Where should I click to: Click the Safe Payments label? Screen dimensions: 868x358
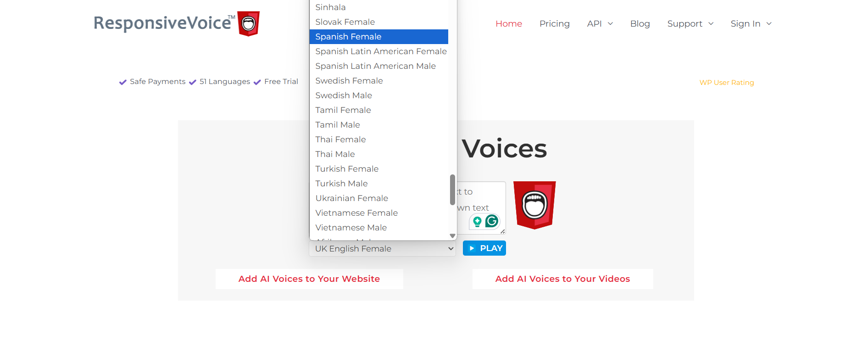[157, 82]
